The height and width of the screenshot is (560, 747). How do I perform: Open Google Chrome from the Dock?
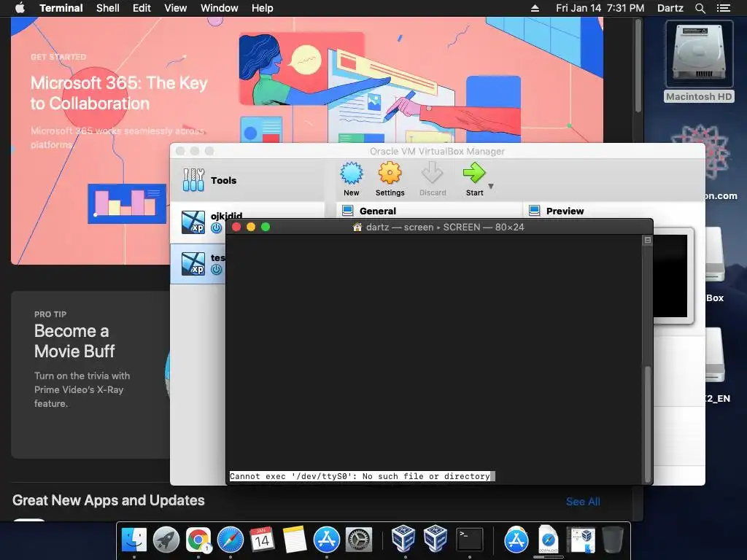(x=198, y=540)
